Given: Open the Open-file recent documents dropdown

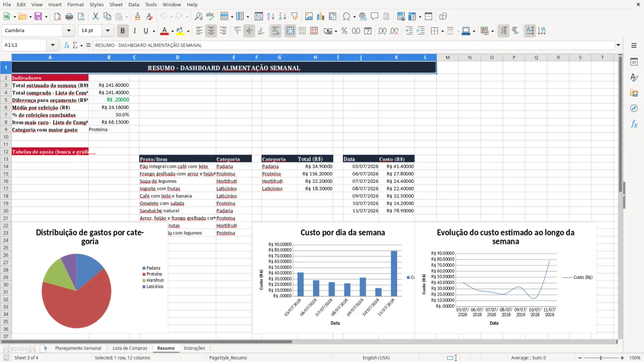Looking at the screenshot, I should point(30,17).
